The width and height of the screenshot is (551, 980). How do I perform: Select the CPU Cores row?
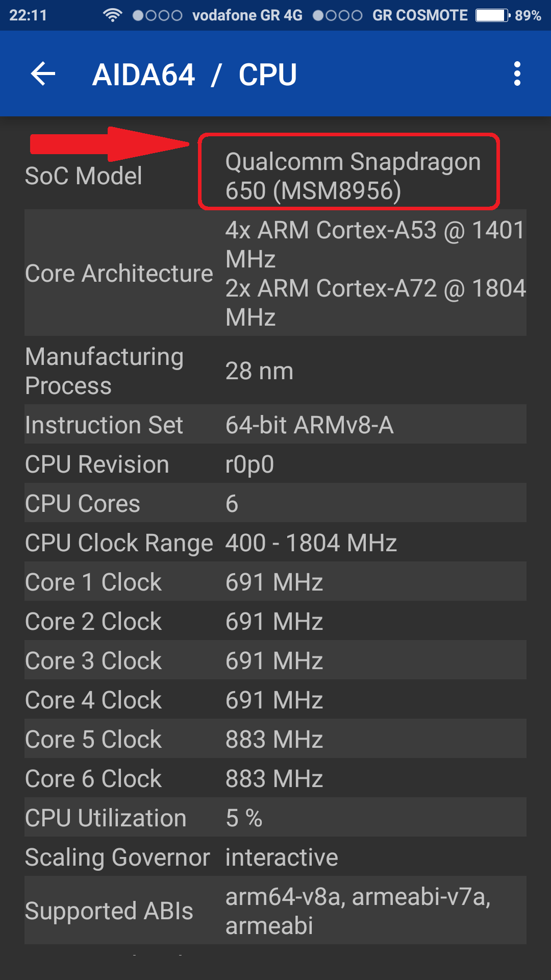coord(275,503)
